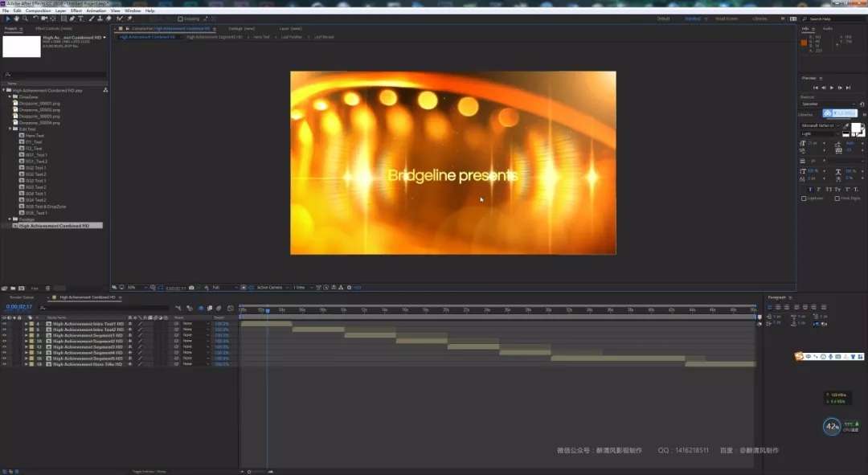Collapse the Edit Text folder
Viewport: 868px width, 475px height.
click(10, 129)
